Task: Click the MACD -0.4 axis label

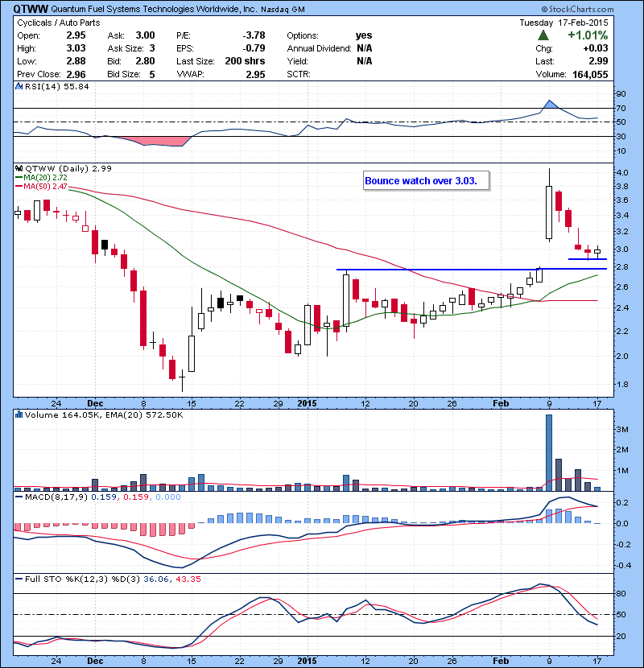Action: click(622, 565)
